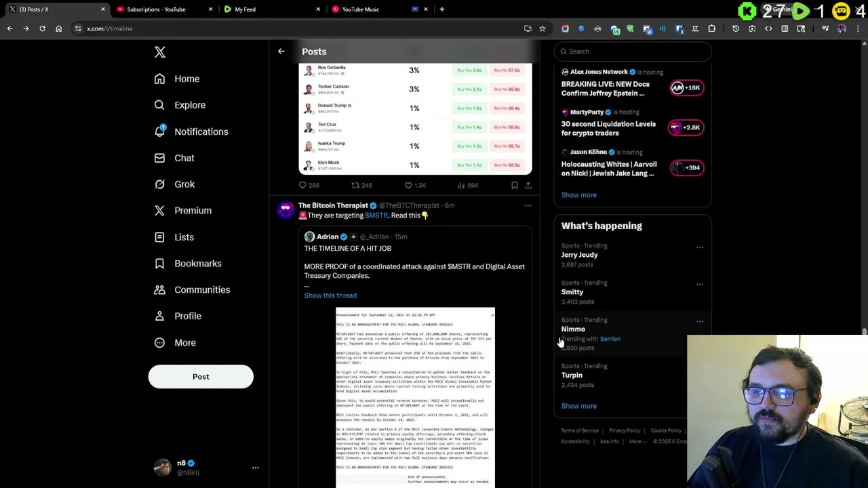The image size is (868, 488).
Task: Open options menu on The Bitcoin Therapist post
Action: point(528,205)
